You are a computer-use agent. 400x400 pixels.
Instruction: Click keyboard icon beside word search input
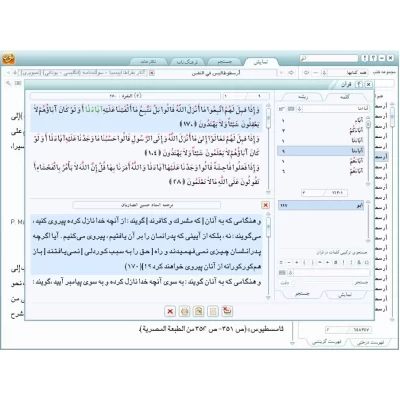[x=291, y=109]
